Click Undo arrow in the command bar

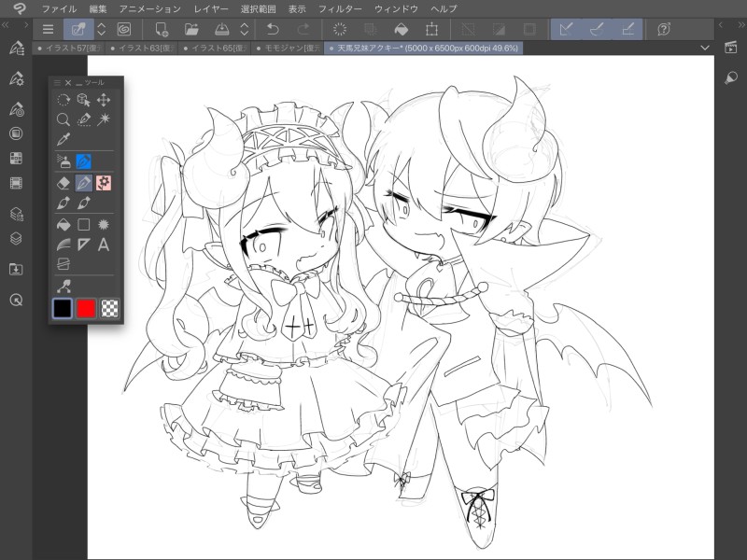tap(273, 30)
